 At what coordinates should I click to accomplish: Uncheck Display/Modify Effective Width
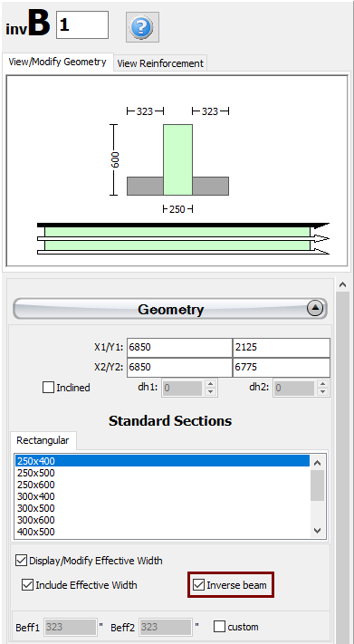(22, 560)
